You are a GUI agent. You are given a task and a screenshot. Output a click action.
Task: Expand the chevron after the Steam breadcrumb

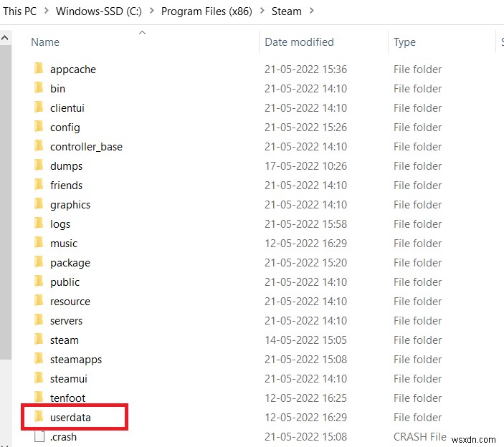pyautogui.click(x=311, y=11)
